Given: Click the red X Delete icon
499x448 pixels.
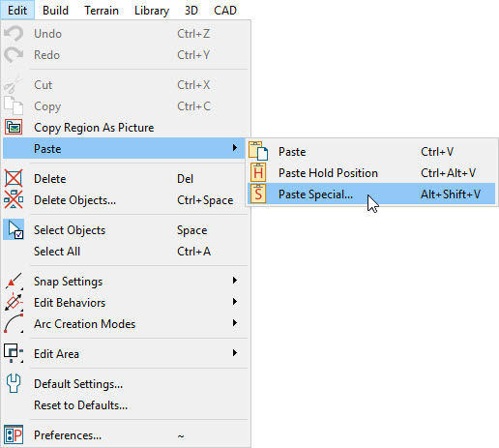Looking at the screenshot, I should pos(14,178).
